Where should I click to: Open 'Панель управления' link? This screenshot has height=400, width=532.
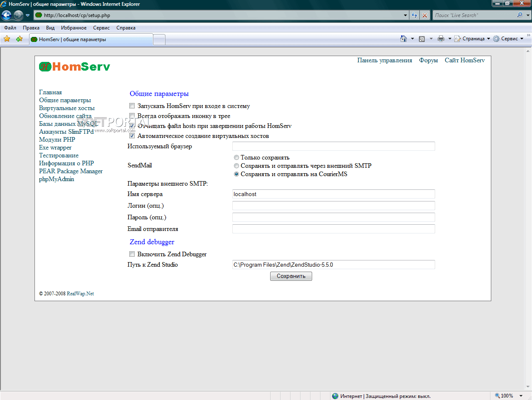[x=385, y=60]
